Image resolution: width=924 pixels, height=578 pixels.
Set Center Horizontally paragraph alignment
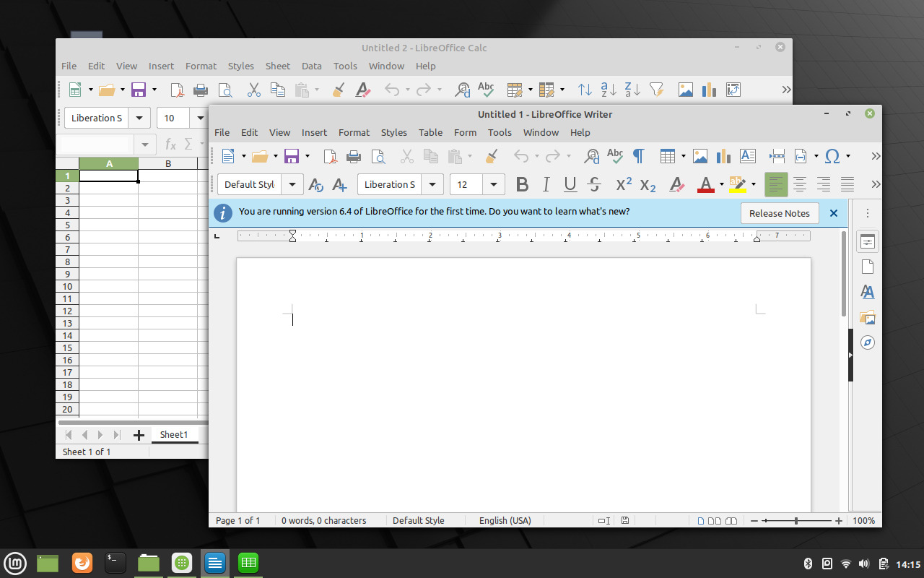[x=800, y=185]
